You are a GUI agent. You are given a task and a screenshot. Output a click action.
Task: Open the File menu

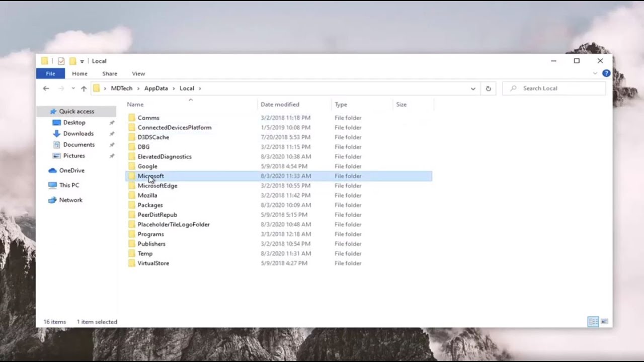50,73
